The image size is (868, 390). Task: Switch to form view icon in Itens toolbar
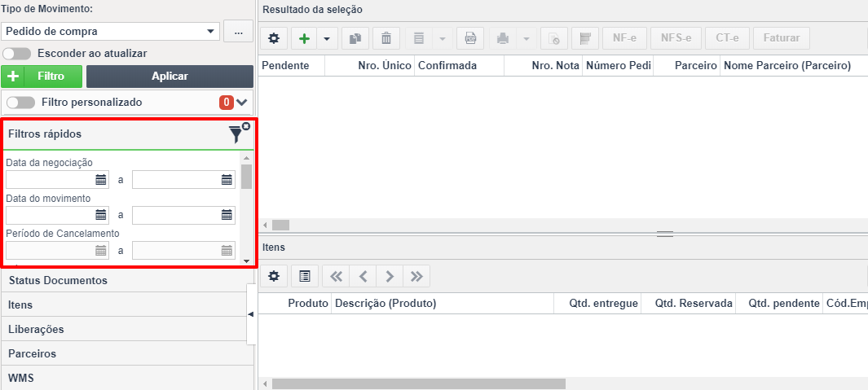(305, 276)
